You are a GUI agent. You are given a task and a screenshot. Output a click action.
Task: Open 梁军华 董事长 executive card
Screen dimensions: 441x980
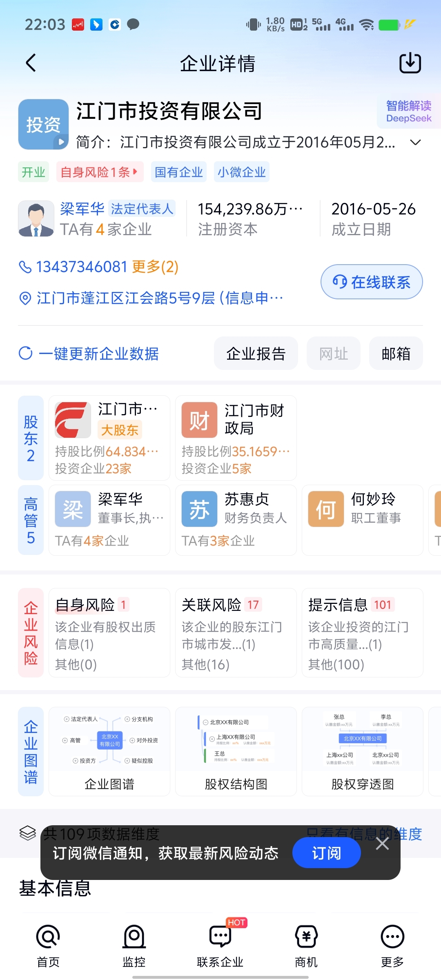109,520
